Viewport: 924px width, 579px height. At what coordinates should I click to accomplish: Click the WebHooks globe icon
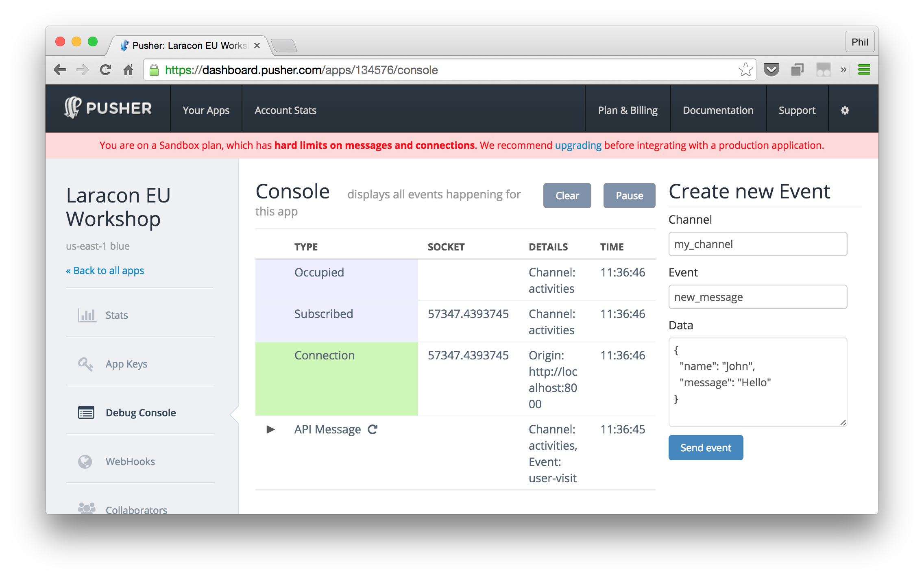(85, 461)
